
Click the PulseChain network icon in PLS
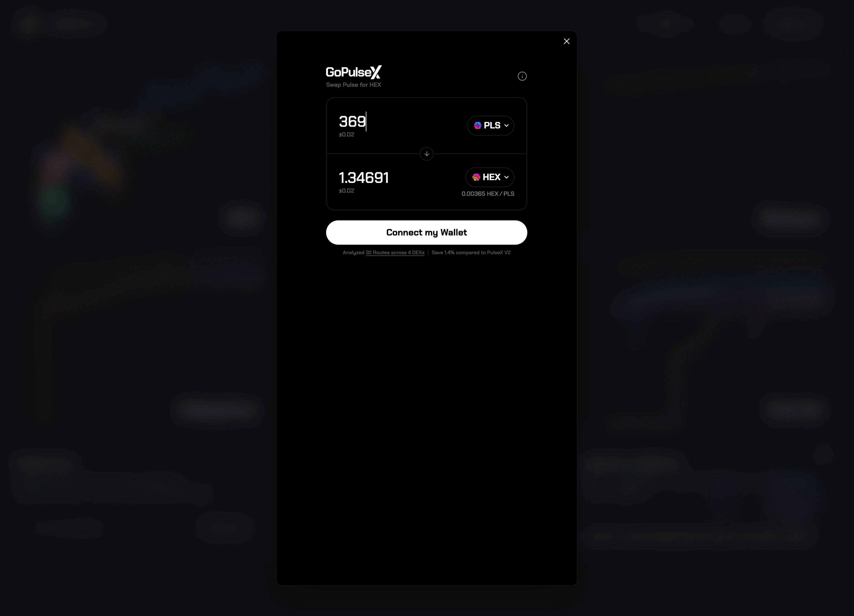tap(477, 125)
